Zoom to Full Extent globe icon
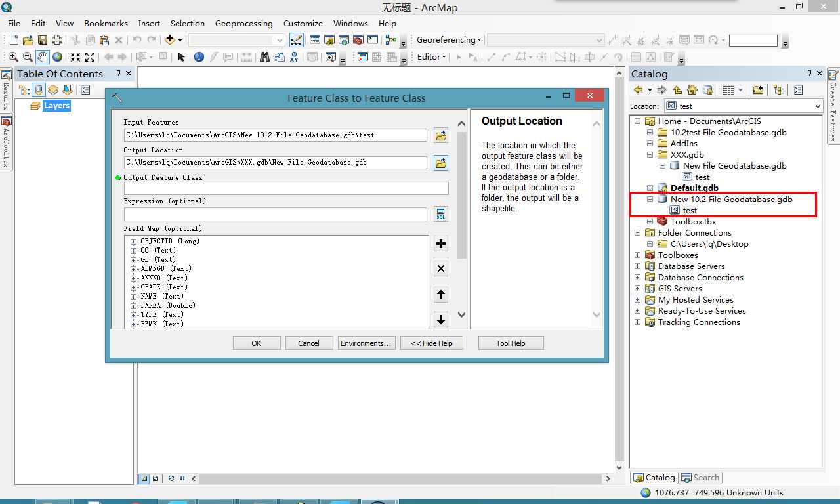Screen dimensions: 840x504 57,57
